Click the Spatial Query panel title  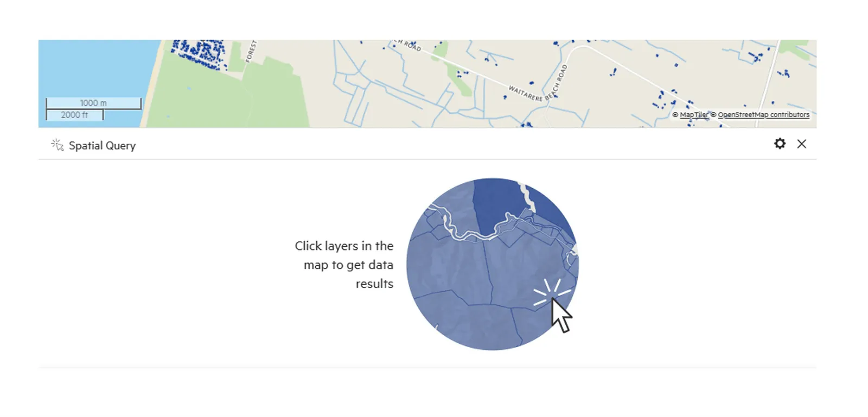coord(102,145)
